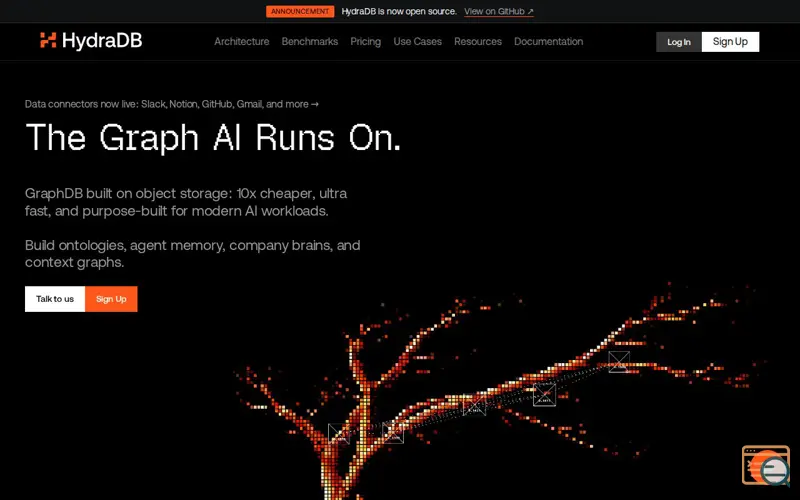Open the data connectors now live link
Image resolution: width=800 pixels, height=500 pixels.
coord(172,104)
